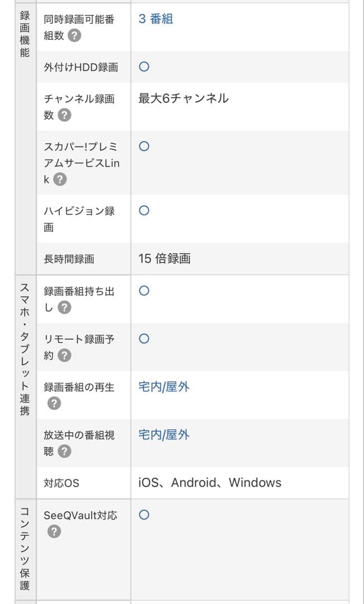The image size is (364, 604).
Task: Click the コンテンツ保護 category header
Action: [x=25, y=548]
